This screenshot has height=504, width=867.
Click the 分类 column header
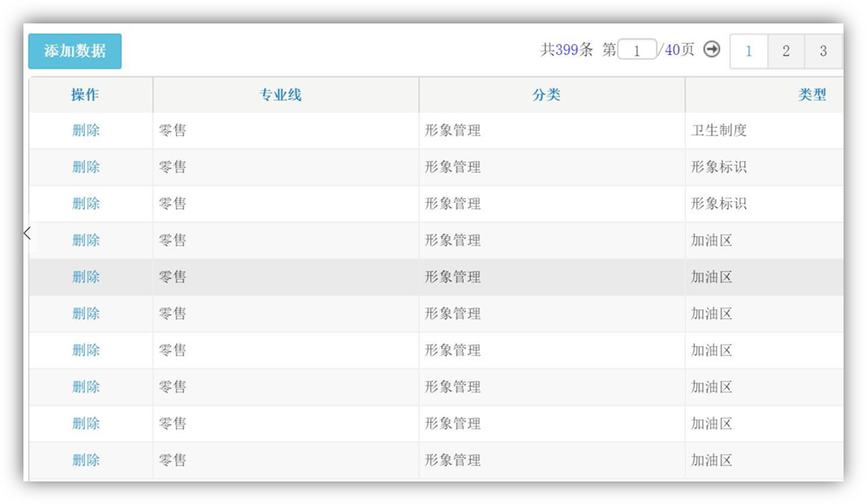tap(547, 95)
